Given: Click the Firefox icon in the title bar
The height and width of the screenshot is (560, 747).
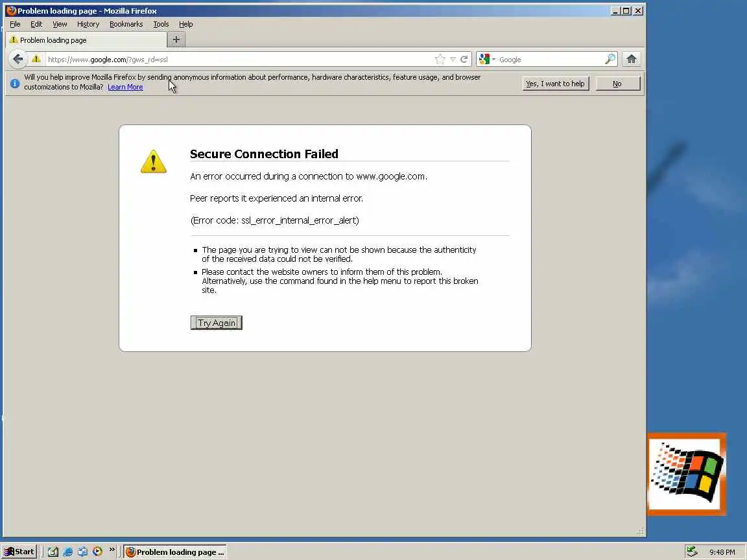Looking at the screenshot, I should point(11,10).
